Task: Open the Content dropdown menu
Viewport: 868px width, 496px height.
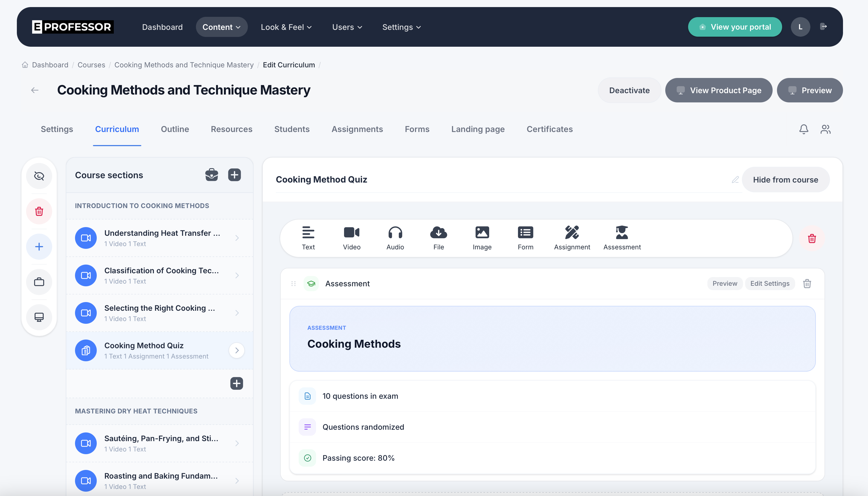Action: point(221,27)
